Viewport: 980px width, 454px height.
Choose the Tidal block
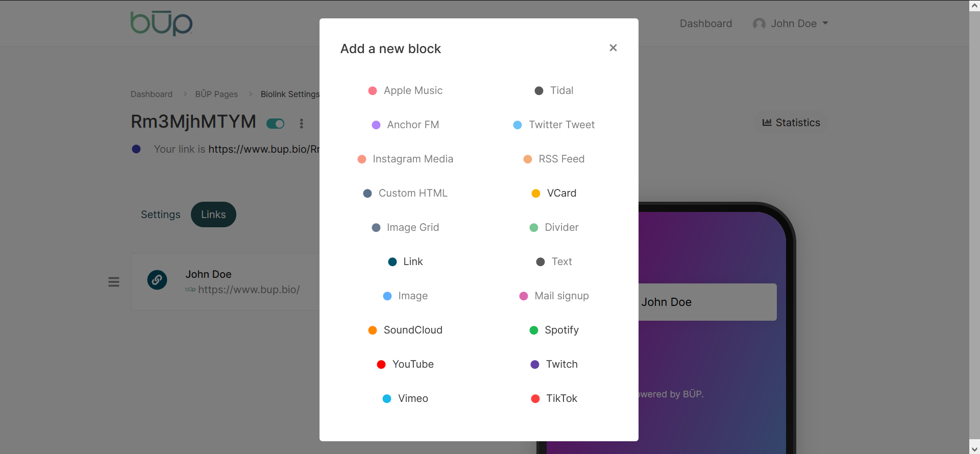point(554,90)
